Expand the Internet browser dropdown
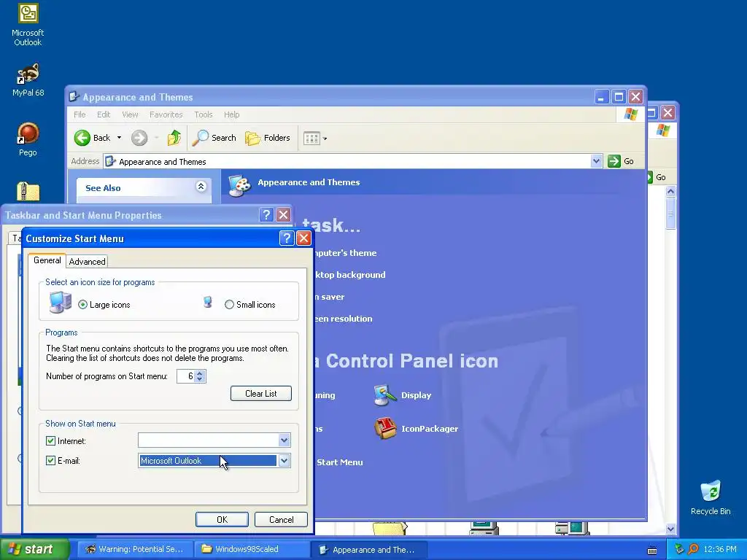This screenshot has width=747, height=560. pyautogui.click(x=284, y=440)
